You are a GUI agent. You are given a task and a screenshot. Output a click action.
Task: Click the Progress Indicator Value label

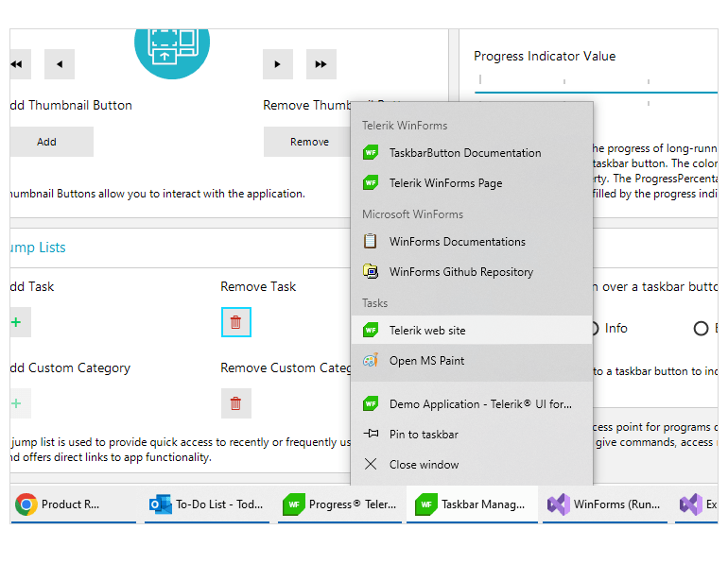pyautogui.click(x=545, y=56)
